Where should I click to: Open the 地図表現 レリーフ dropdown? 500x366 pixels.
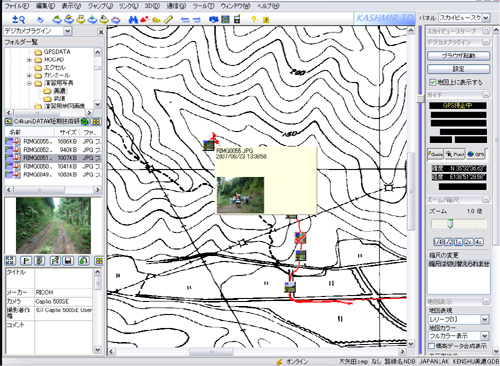[x=485, y=319]
